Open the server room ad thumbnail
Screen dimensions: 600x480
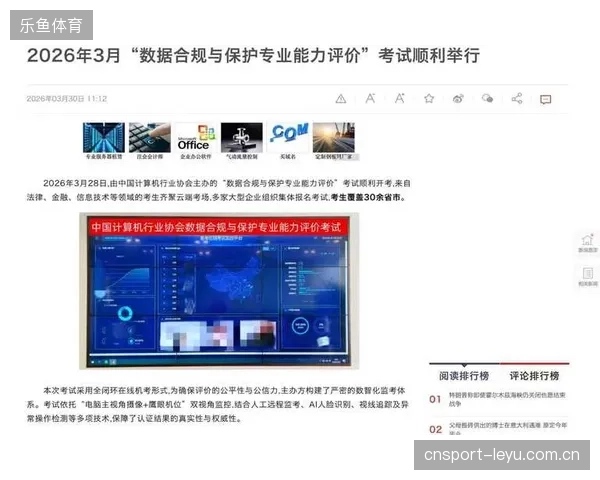point(104,140)
